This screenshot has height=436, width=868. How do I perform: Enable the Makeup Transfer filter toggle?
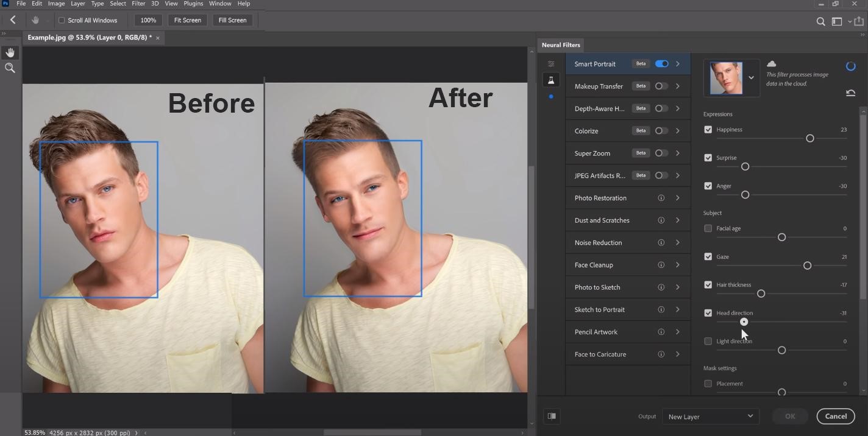tap(661, 86)
